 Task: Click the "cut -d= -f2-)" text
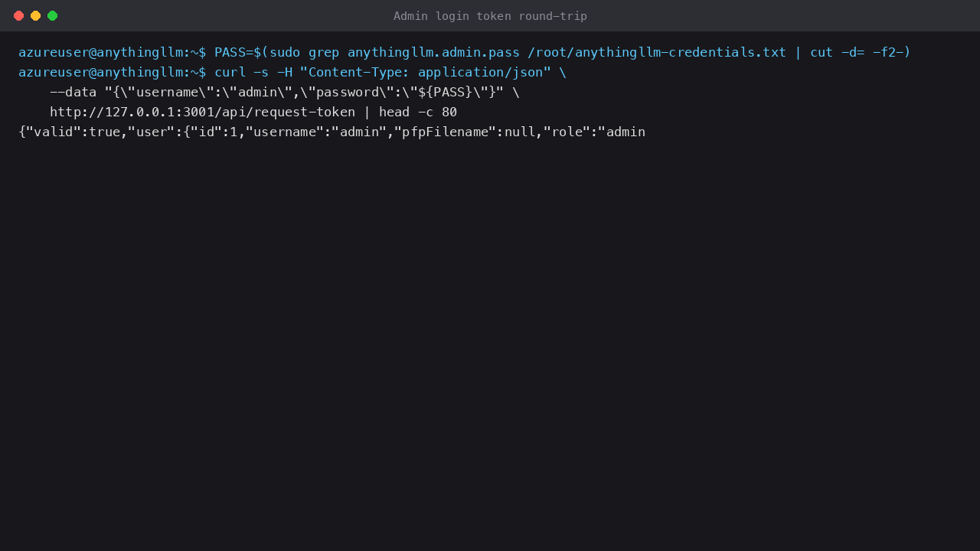(861, 52)
